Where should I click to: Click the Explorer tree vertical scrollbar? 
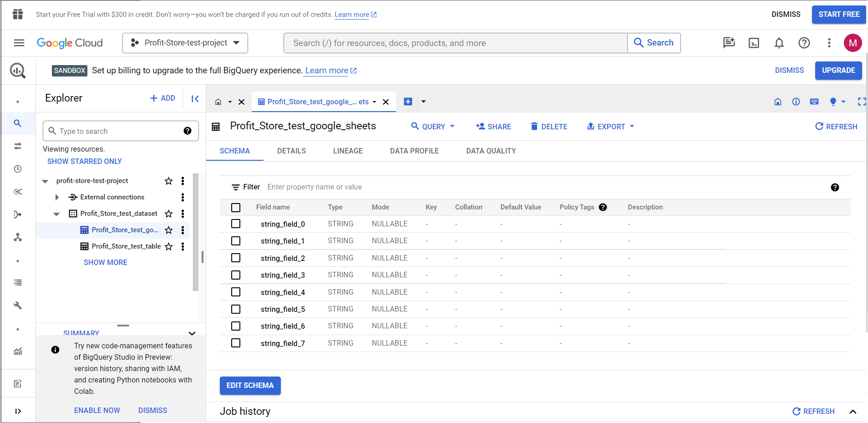(x=196, y=232)
